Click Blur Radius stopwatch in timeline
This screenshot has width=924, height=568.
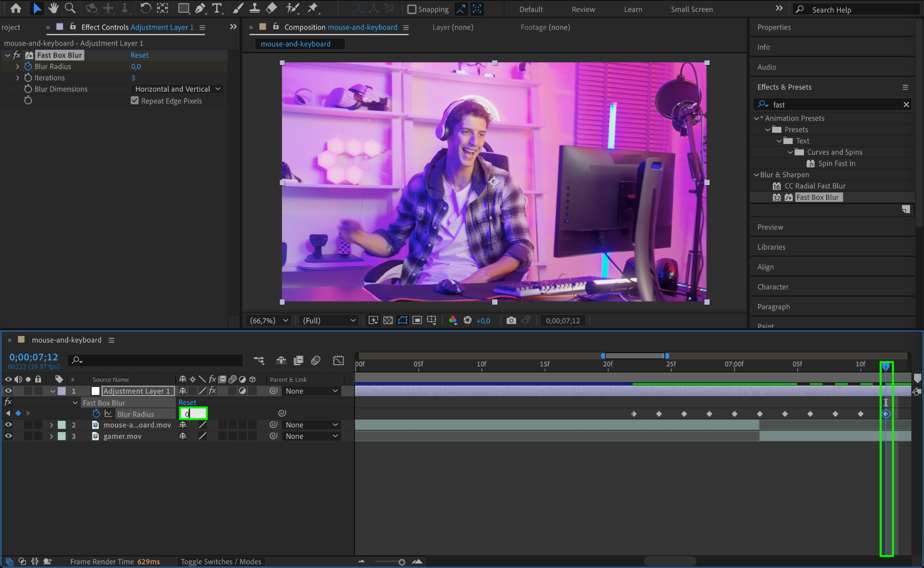click(x=96, y=414)
